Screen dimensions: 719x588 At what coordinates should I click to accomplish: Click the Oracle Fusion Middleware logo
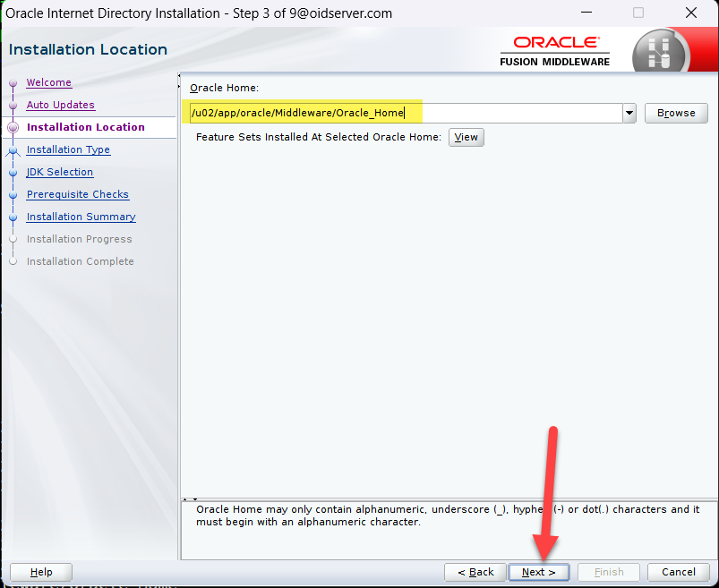point(555,51)
